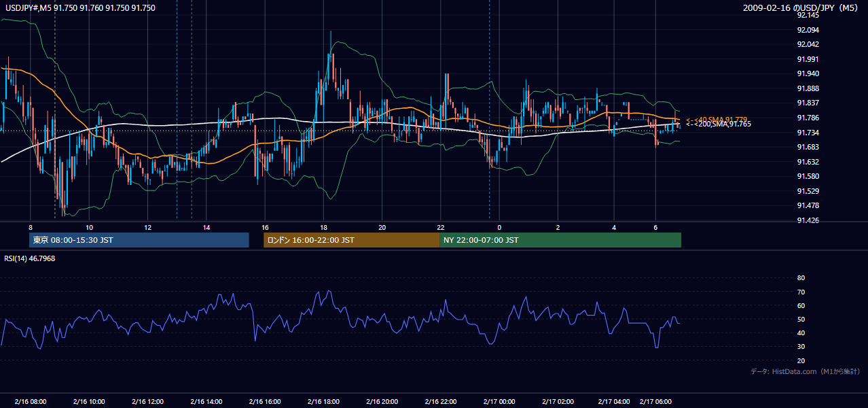This screenshot has height=408, width=868.
Task: Click the NY 22:00-07:00 JST session bar
Action: 560,240
